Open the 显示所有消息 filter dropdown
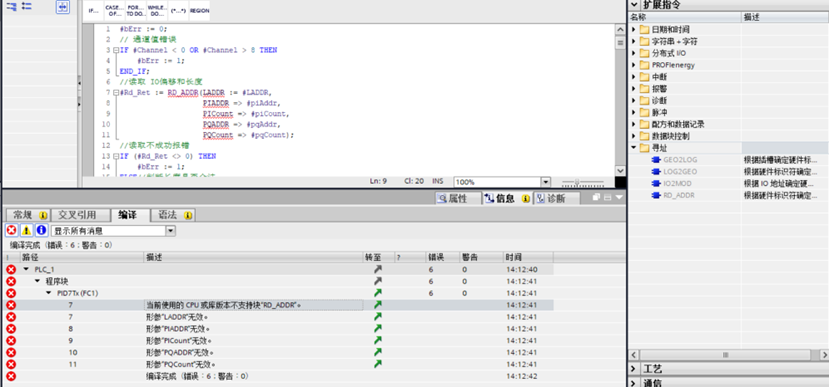The height and width of the screenshot is (387, 829). click(x=170, y=231)
